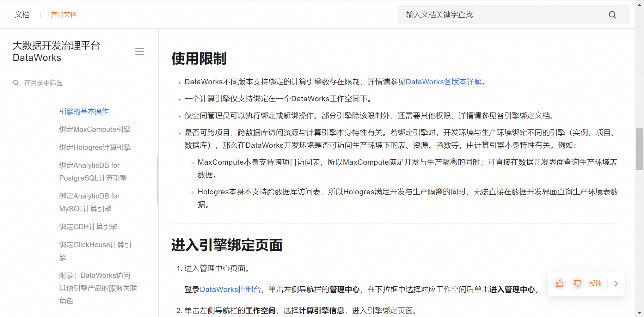The height and width of the screenshot is (317, 644).
Task: Click the thumbs-up like icon
Action: 559,284
